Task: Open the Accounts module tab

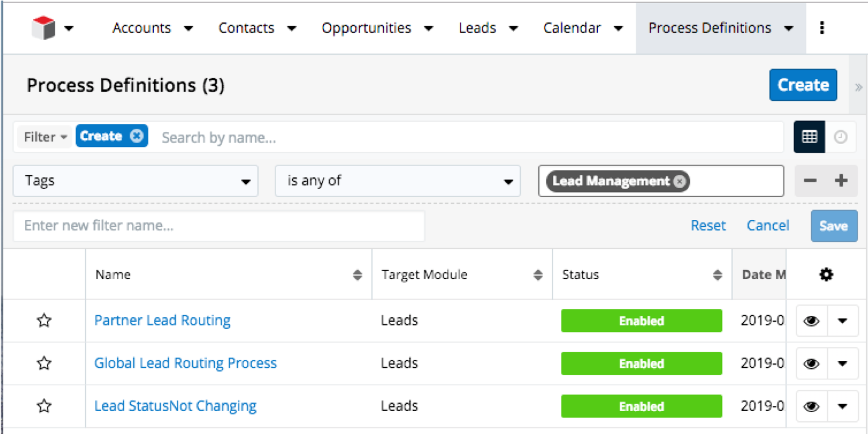Action: tap(142, 28)
